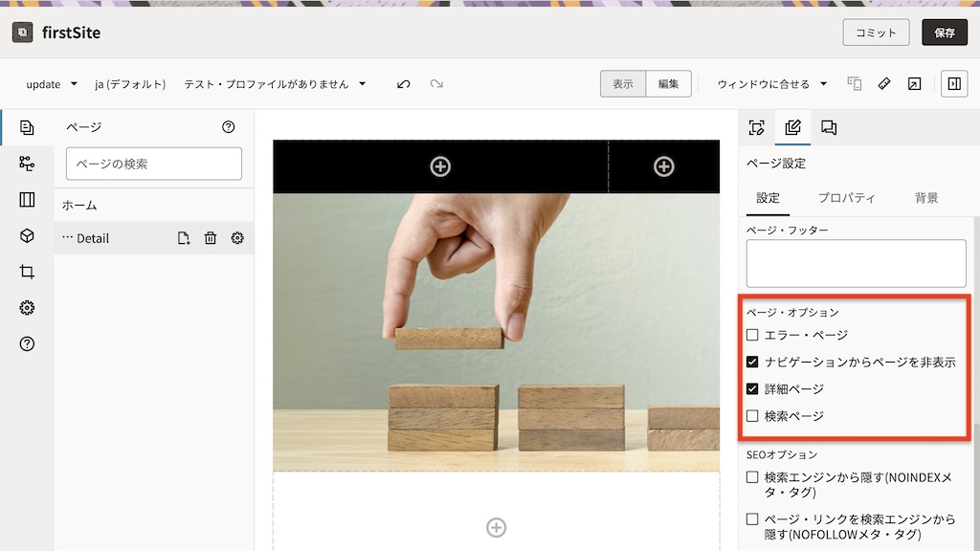Open the update dropdown
980x551 pixels.
click(x=52, y=84)
